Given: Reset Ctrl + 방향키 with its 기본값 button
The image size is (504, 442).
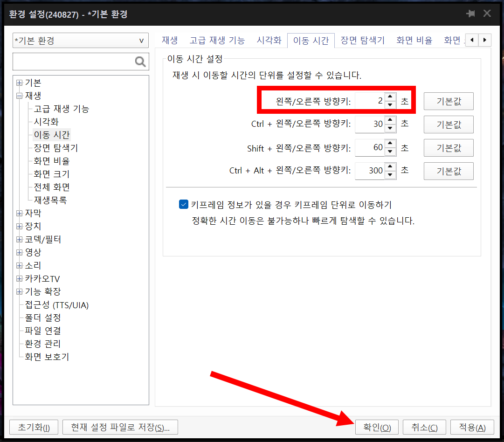Looking at the screenshot, I should coord(449,124).
